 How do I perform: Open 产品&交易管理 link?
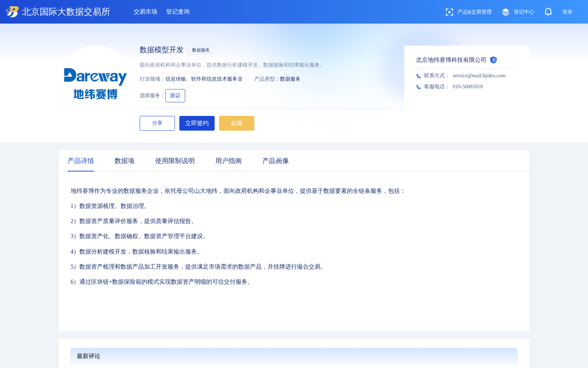tap(474, 12)
